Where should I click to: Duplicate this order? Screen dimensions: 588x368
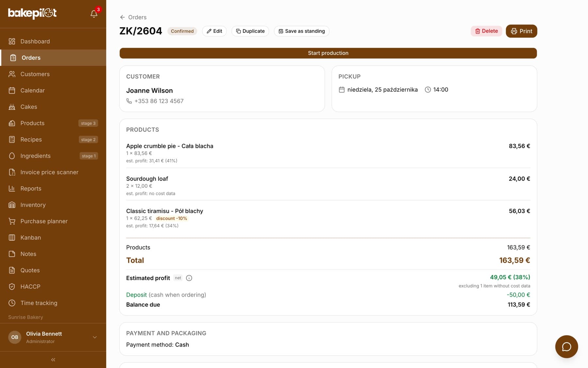point(250,31)
